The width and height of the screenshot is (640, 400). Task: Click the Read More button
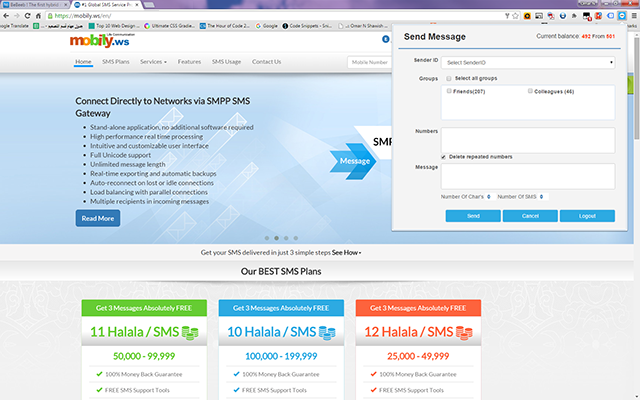98,218
